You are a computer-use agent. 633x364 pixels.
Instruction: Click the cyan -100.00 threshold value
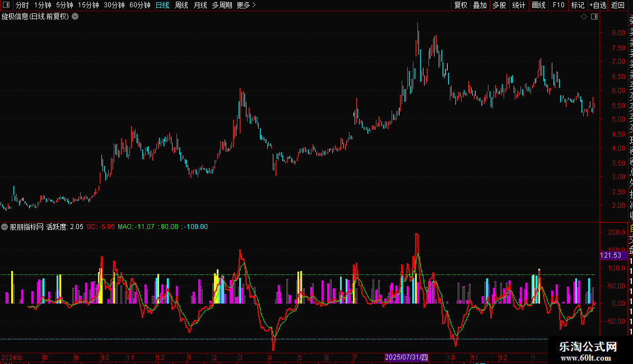pos(196,227)
